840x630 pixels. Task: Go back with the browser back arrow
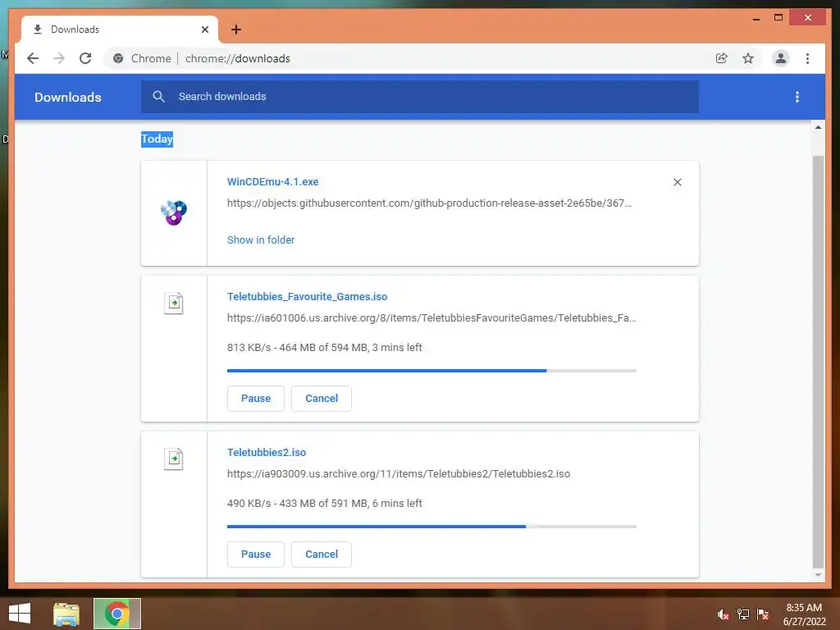(x=33, y=58)
